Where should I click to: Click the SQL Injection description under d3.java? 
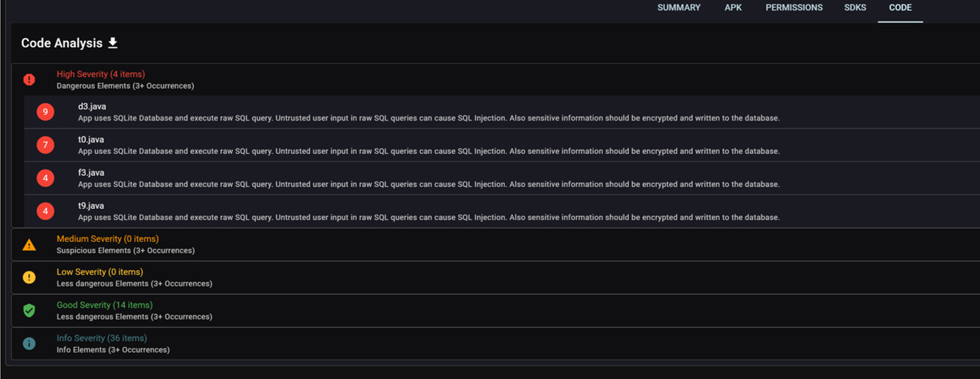(x=429, y=119)
